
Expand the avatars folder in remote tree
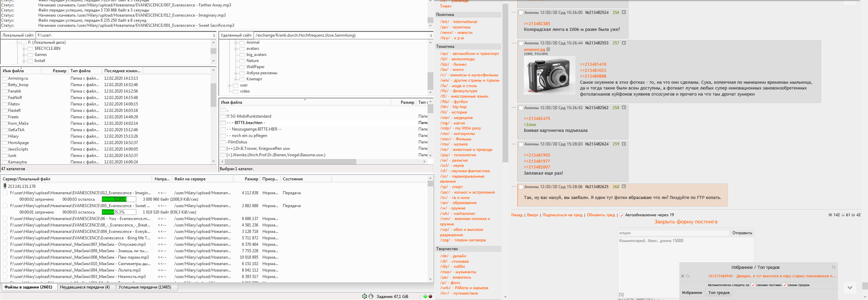[x=236, y=48]
